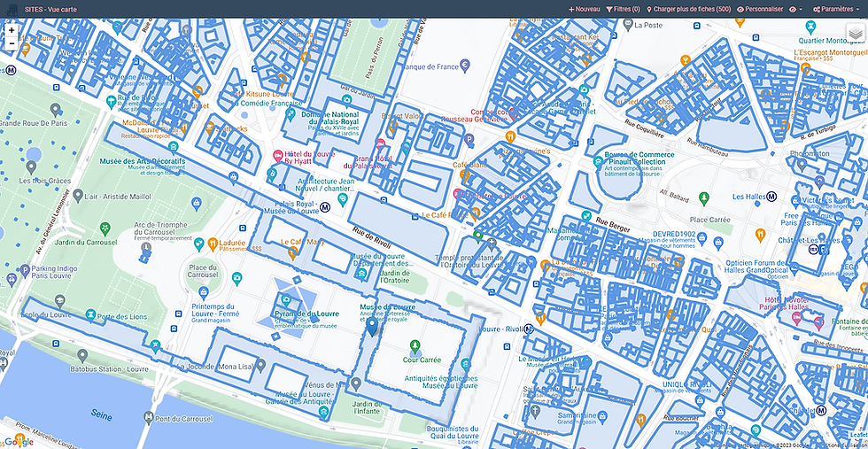This screenshot has height=449, width=868.
Task: Click the Le Café Marly restaurant icon
Action: 293,253
